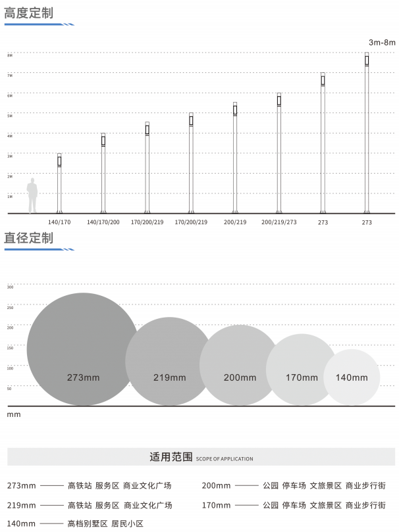Screen dimensions: 399x532
Task: Click the 直径定制 heading
Action: click(x=28, y=238)
